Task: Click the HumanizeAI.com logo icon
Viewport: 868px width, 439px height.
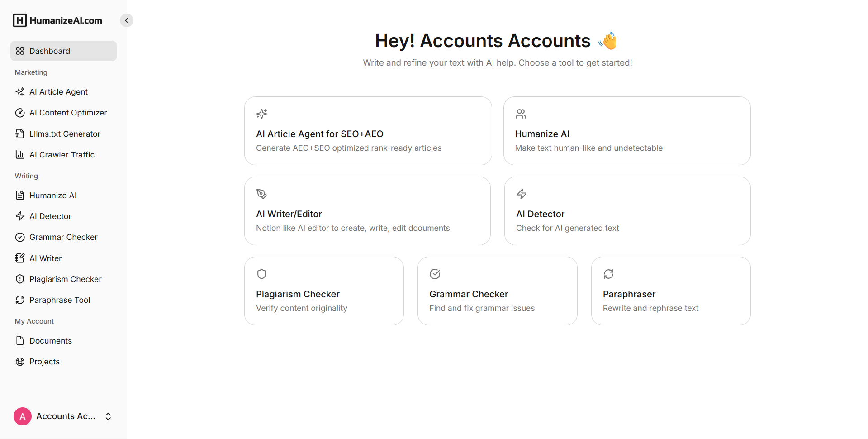Action: pyautogui.click(x=20, y=20)
